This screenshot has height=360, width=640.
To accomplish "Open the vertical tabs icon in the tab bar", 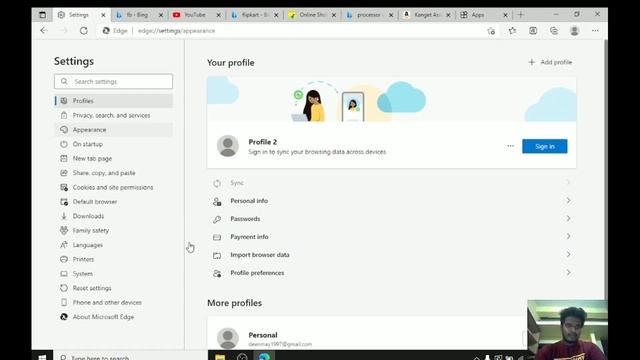I will click(42, 15).
